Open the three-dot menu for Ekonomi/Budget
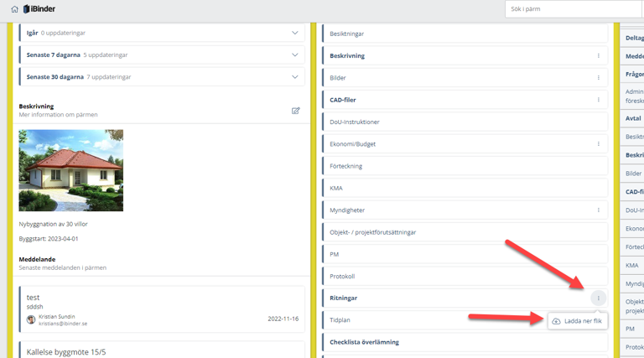This screenshot has height=358, width=644. (x=599, y=144)
